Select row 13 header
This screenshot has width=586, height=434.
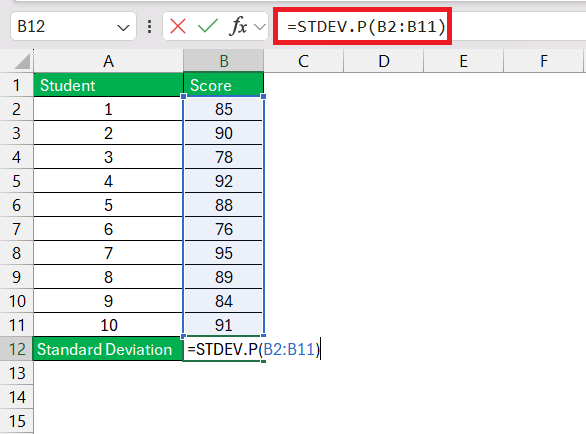[x=16, y=373]
